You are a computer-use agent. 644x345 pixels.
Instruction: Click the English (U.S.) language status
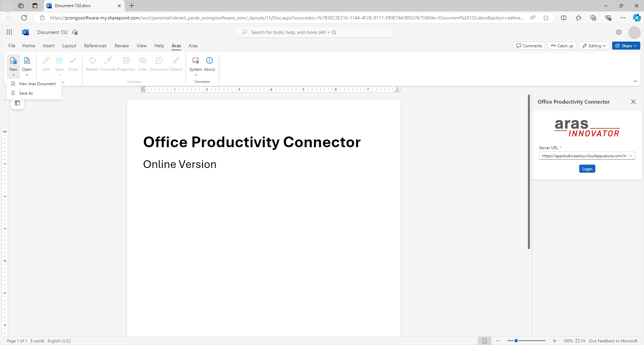coord(59,341)
